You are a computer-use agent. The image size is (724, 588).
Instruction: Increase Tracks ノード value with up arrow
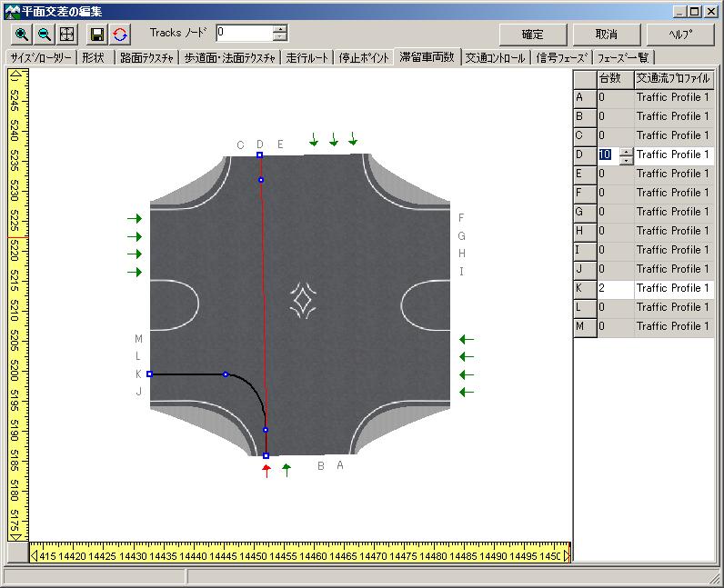[280, 29]
